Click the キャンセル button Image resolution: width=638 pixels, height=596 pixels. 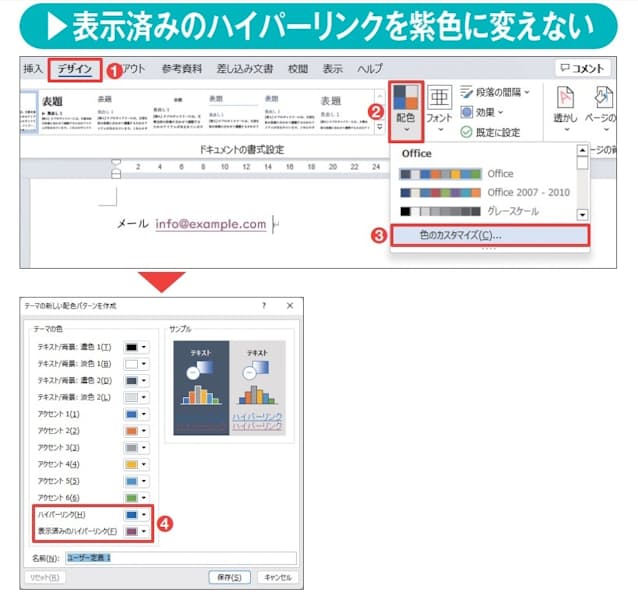click(278, 577)
